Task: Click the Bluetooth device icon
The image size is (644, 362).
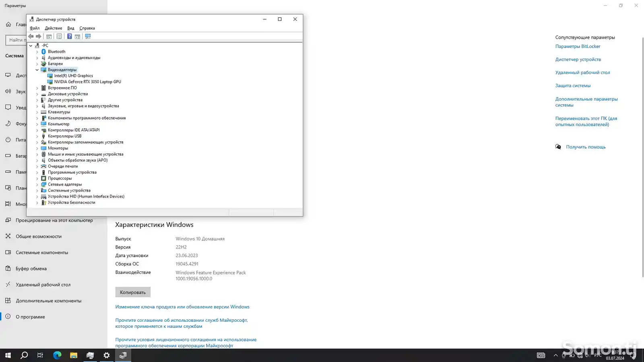Action: click(43, 51)
